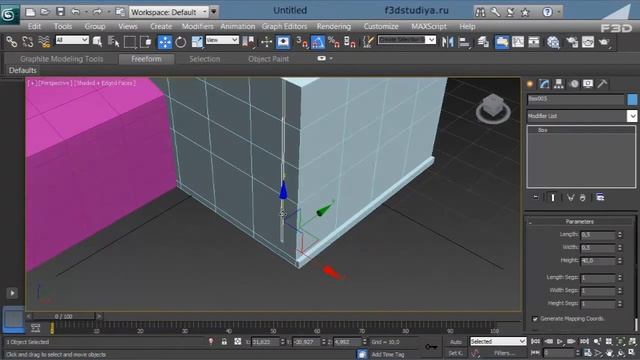Click Use Pivot Point Center icon

[x=248, y=42]
